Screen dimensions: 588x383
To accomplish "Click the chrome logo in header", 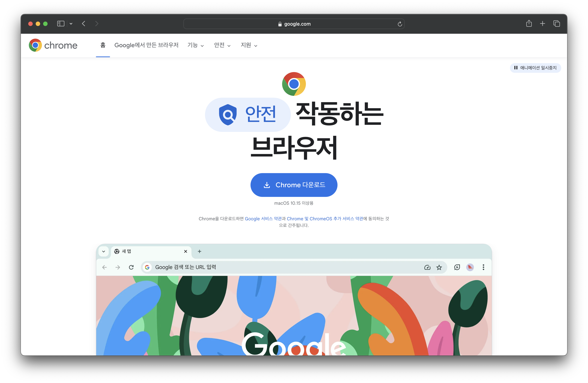I will point(53,45).
